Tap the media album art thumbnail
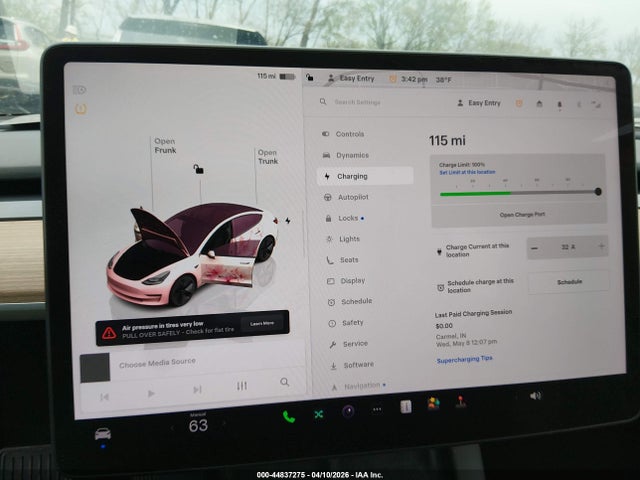Viewport: 640px width, 480px height. [x=95, y=368]
